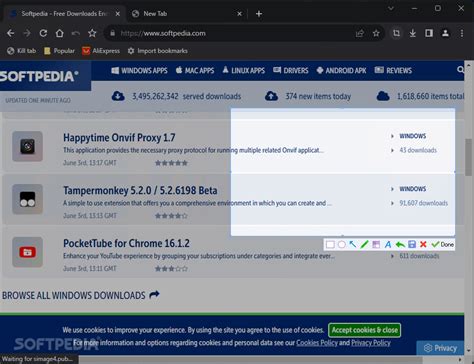Open the browser three-dot menu

pos(462,33)
